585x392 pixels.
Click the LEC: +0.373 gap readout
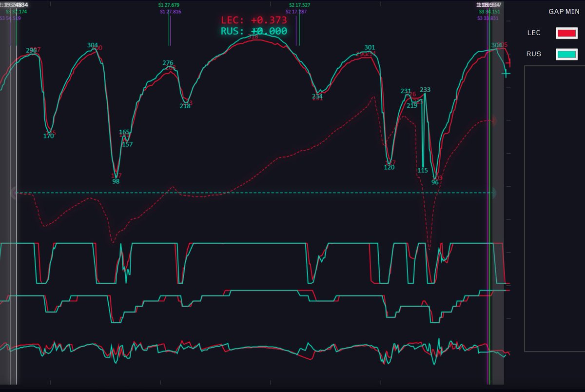pyautogui.click(x=254, y=20)
